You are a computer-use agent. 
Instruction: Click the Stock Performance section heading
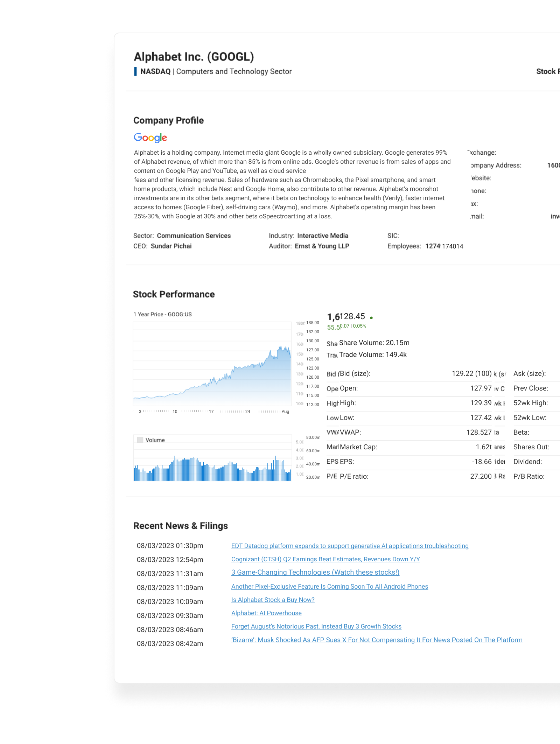[x=174, y=294]
